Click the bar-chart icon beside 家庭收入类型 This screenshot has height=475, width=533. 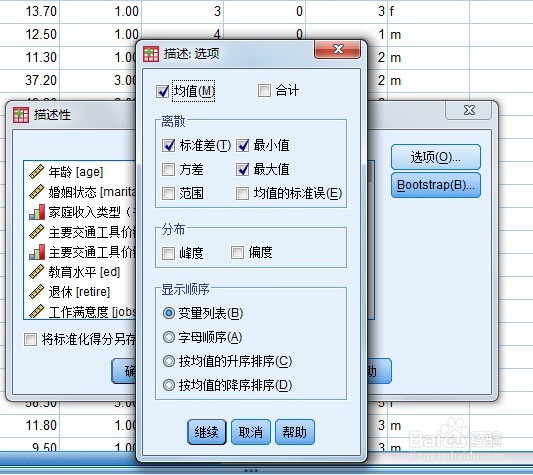pos(37,212)
